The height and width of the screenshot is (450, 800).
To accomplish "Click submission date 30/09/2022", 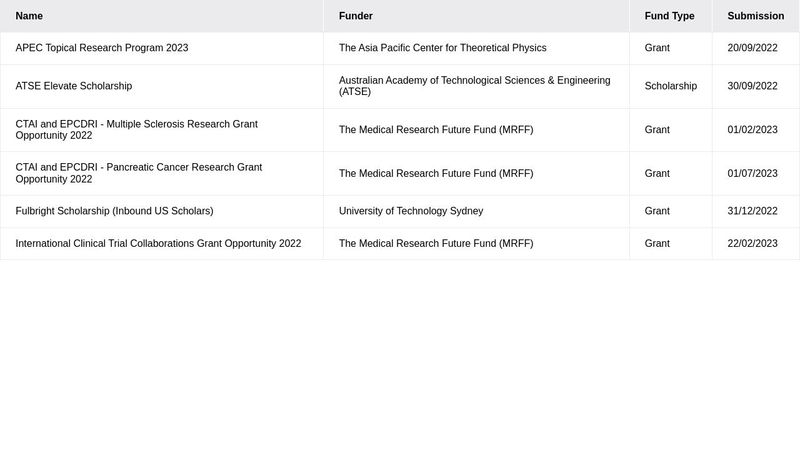I will coord(752,86).
